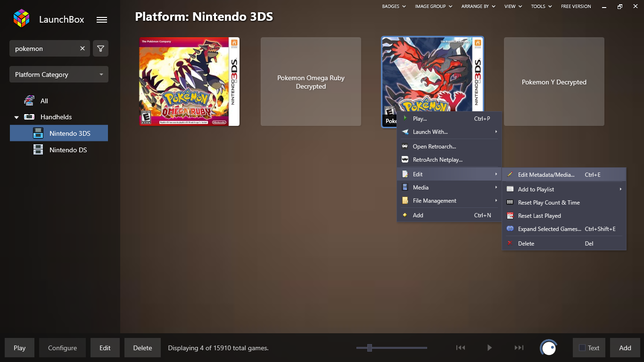Skip to previous music track

pos(461,348)
